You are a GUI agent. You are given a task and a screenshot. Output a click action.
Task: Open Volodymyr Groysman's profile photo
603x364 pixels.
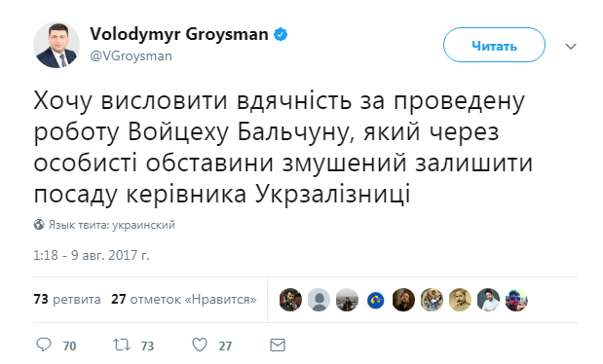click(57, 45)
